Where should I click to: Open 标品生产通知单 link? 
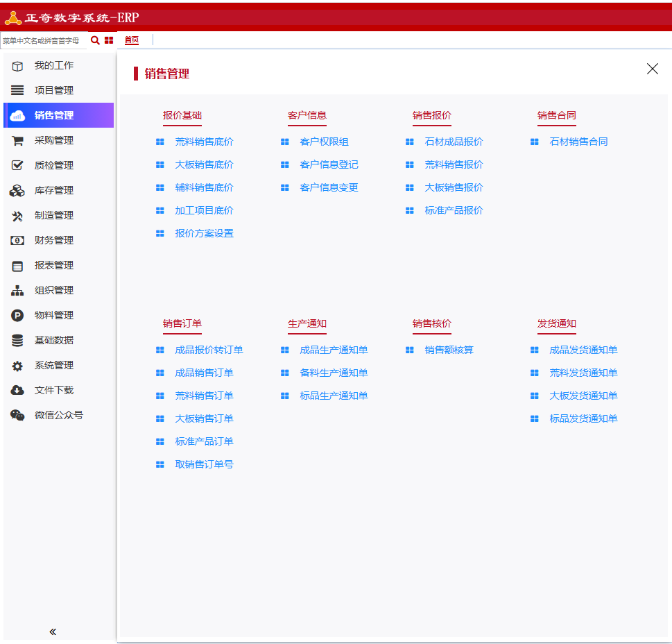(x=334, y=396)
